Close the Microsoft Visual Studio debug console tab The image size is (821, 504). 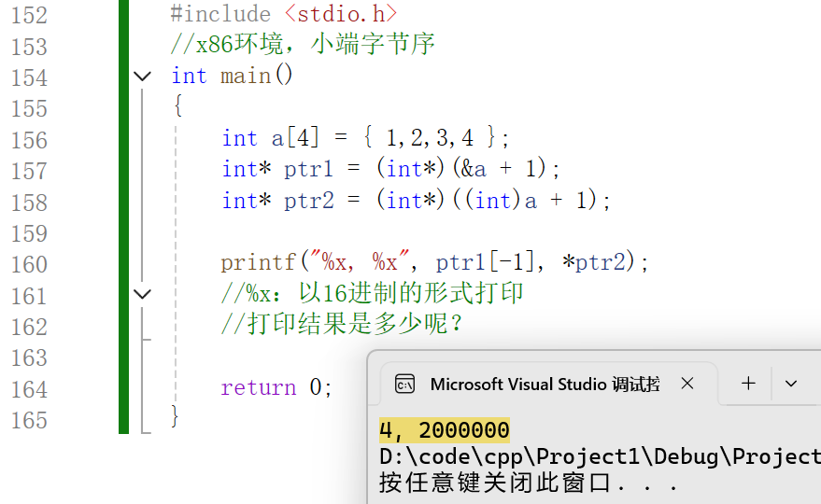tap(687, 384)
